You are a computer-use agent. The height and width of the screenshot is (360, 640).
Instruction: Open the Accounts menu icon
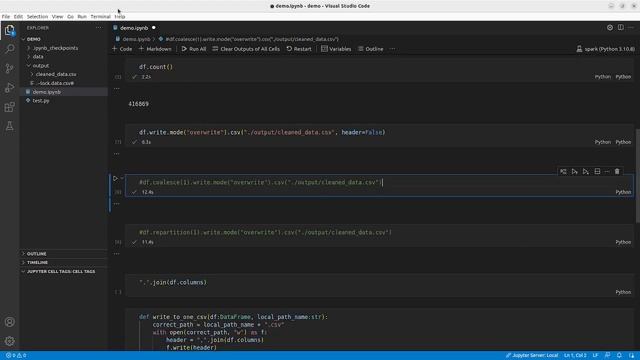pyautogui.click(x=9, y=322)
